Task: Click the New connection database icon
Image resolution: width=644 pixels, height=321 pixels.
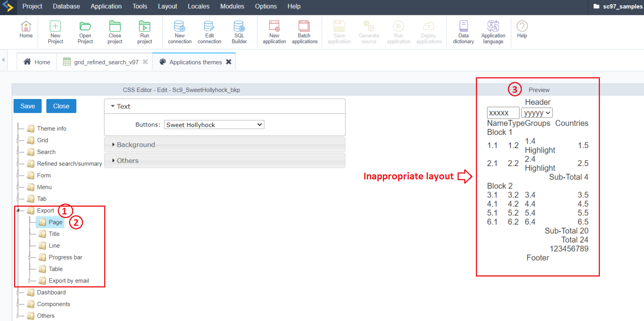Action: click(180, 32)
